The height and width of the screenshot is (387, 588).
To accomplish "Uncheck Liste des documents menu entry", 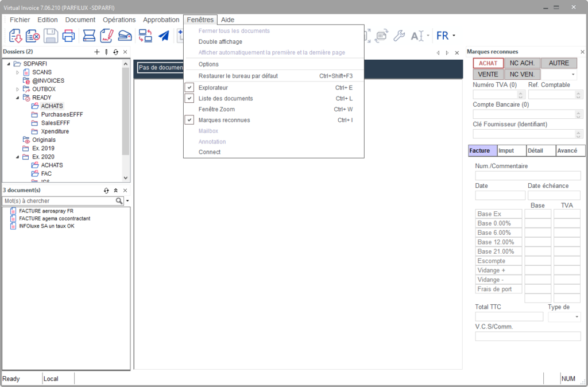I will tap(190, 99).
